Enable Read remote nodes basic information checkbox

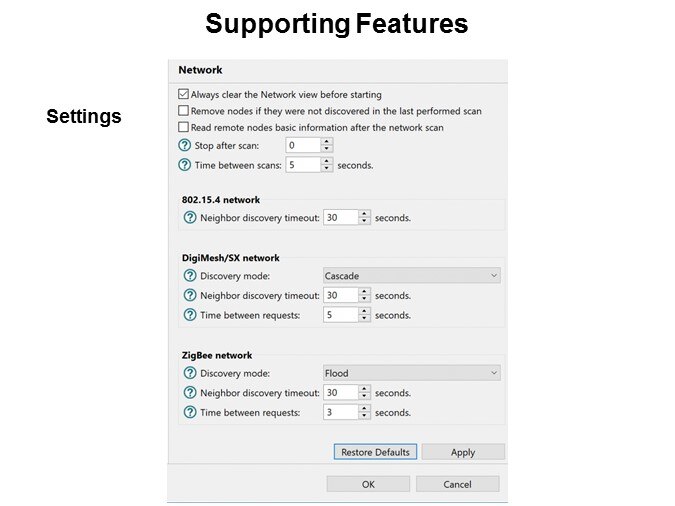[x=184, y=128]
